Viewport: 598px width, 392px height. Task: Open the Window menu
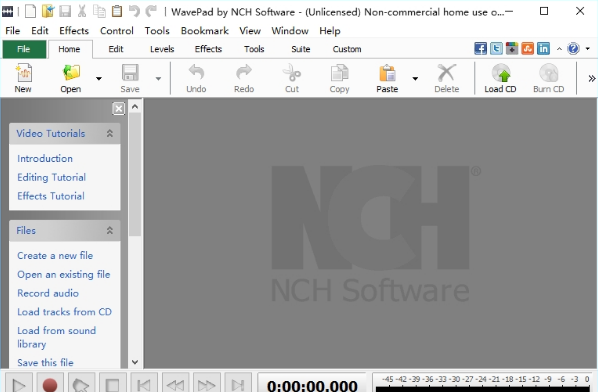(x=290, y=31)
